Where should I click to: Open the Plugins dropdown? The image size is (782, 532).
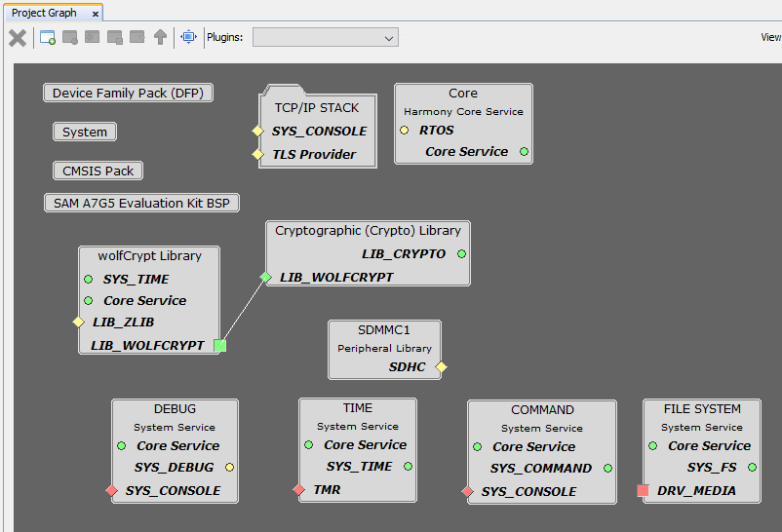pyautogui.click(x=325, y=37)
